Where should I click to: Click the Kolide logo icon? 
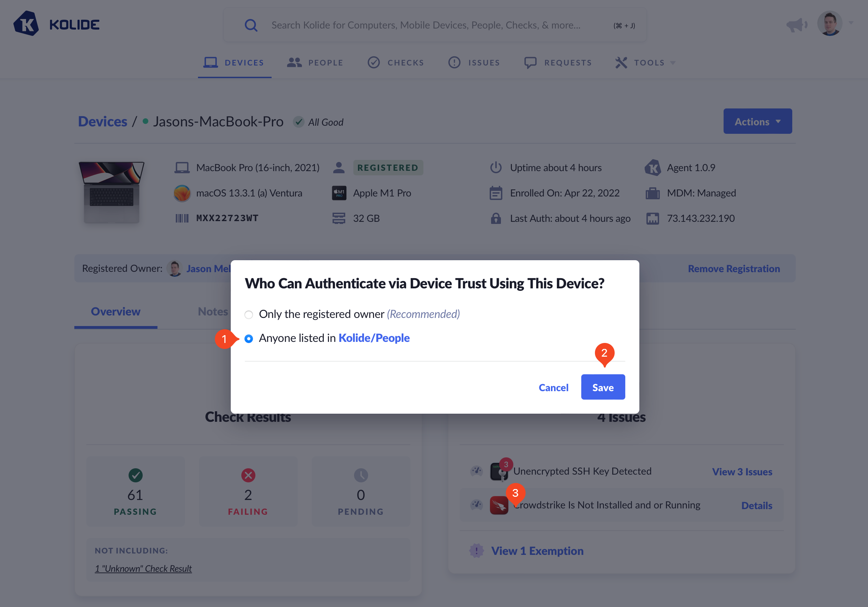(x=26, y=24)
